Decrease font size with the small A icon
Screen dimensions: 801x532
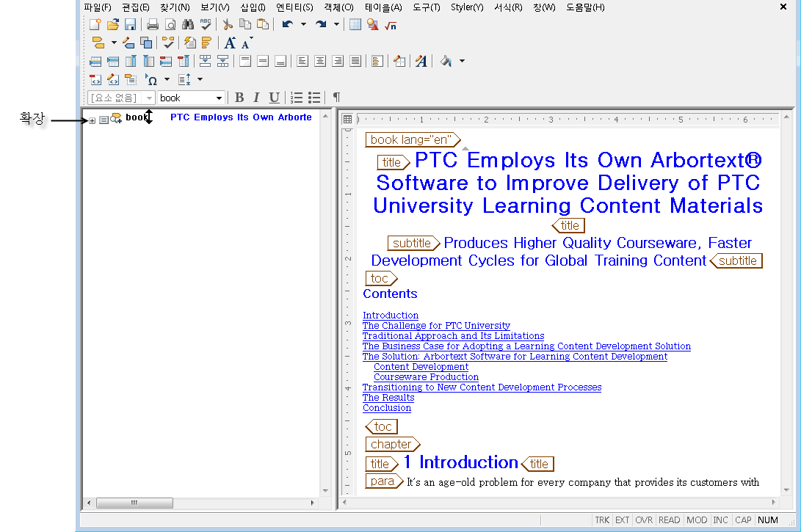(247, 43)
